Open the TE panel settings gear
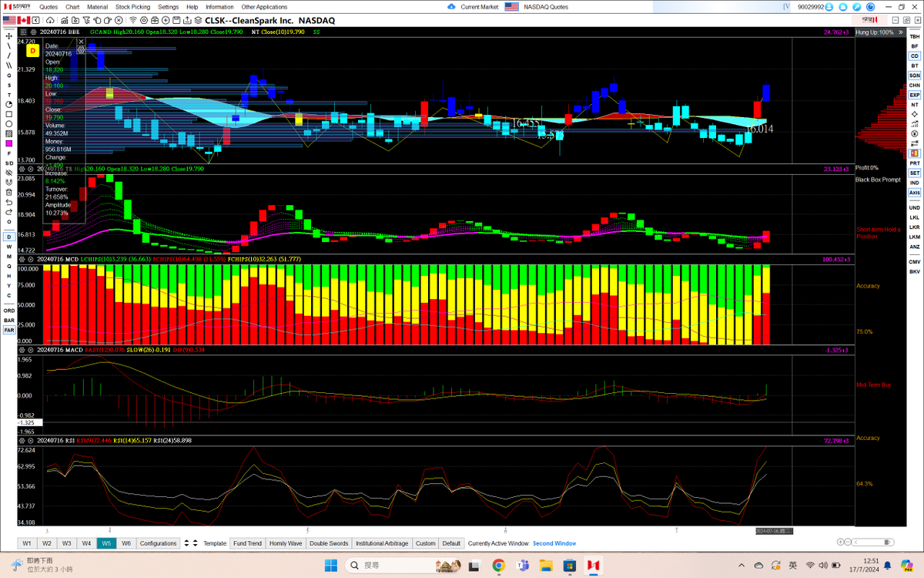924x578 pixels. pyautogui.click(x=22, y=169)
